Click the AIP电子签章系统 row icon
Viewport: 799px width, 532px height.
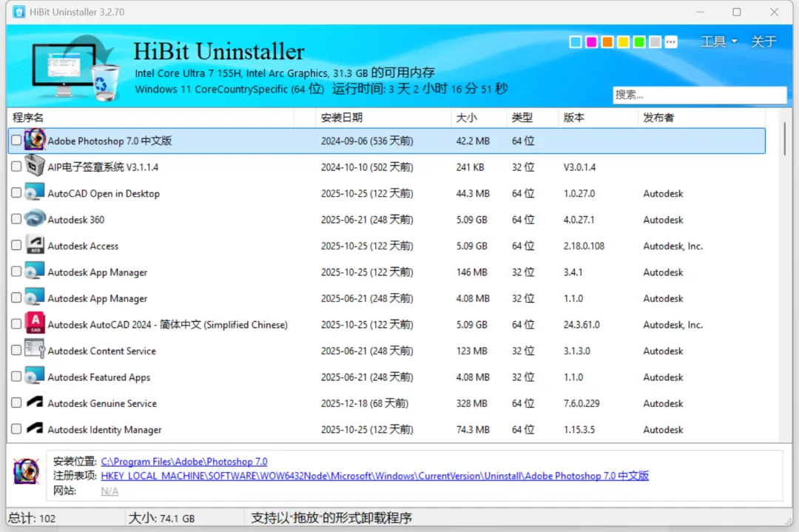click(x=35, y=166)
